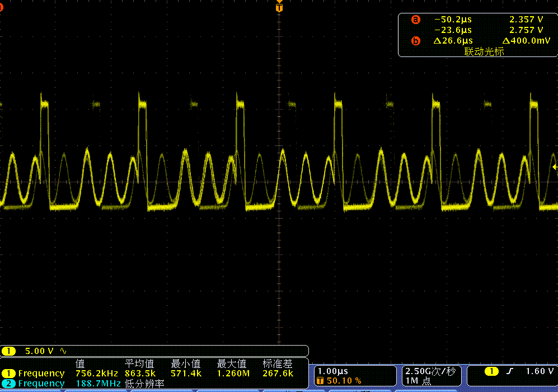Screen dimensions: 558x392
Task: Click the 50.10 % trigger position value
Action: pos(344,381)
